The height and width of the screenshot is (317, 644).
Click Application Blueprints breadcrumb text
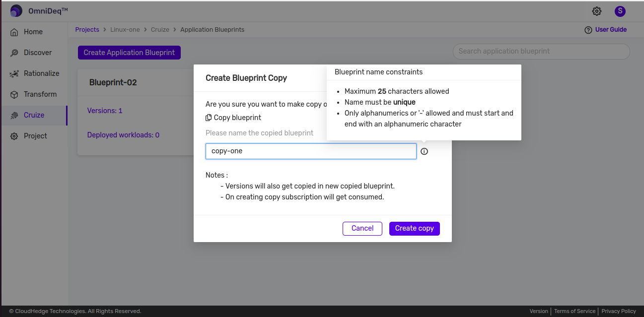[213, 30]
